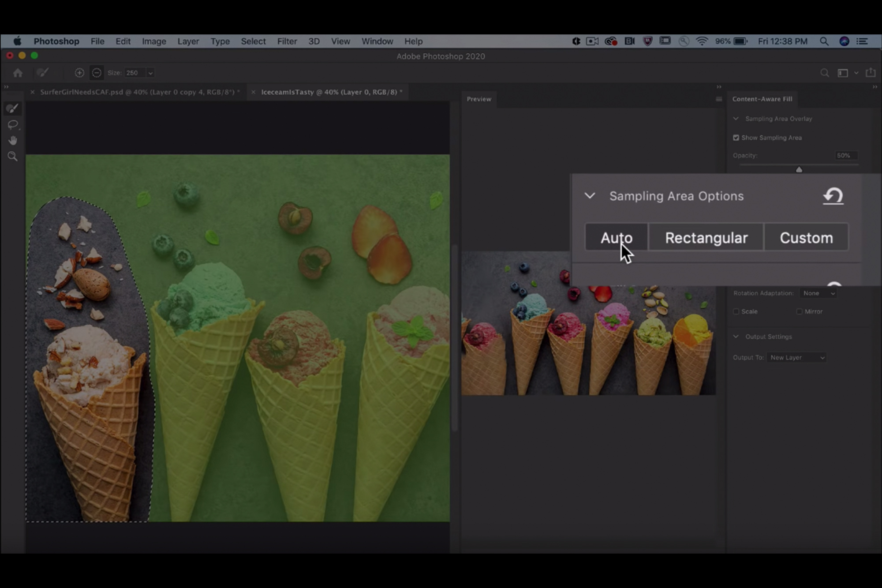Click the clock showing Fri 12:38 PM
Image resolution: width=882 pixels, height=588 pixels.
pos(783,41)
